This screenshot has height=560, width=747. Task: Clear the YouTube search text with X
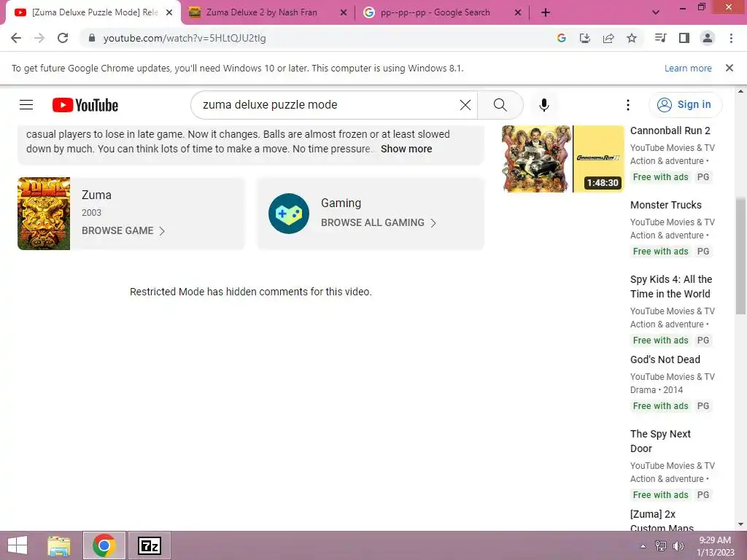pos(465,105)
